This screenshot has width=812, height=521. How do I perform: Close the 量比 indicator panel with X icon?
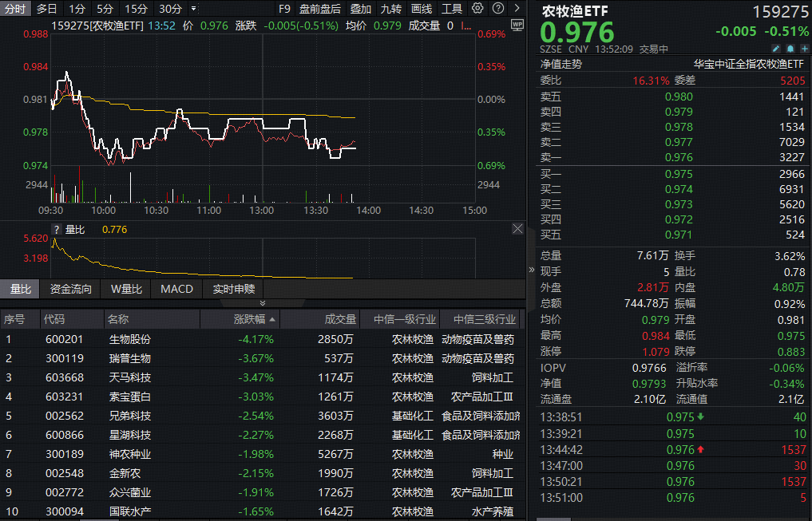click(x=517, y=228)
